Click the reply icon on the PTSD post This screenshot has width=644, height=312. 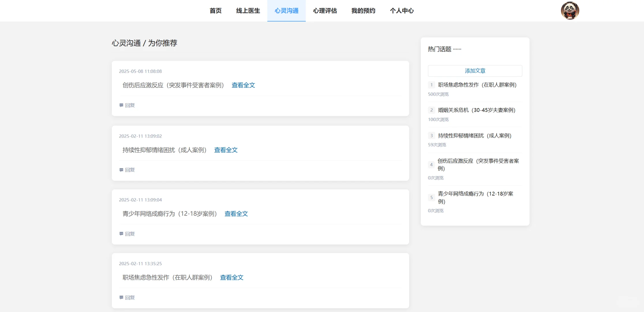pos(121,105)
